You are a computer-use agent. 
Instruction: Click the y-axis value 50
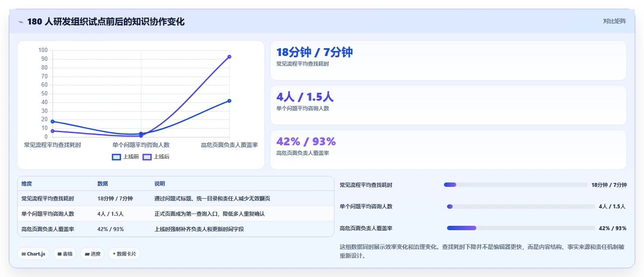click(x=44, y=94)
